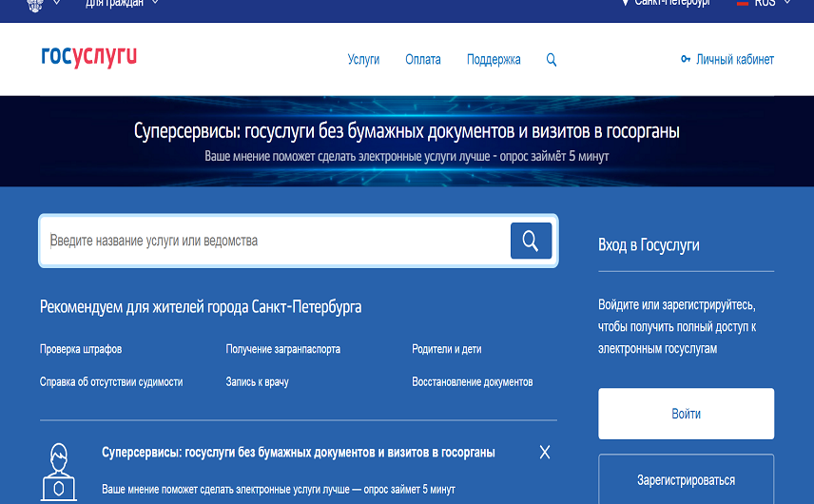Open the header search magnifier icon

[552, 60]
